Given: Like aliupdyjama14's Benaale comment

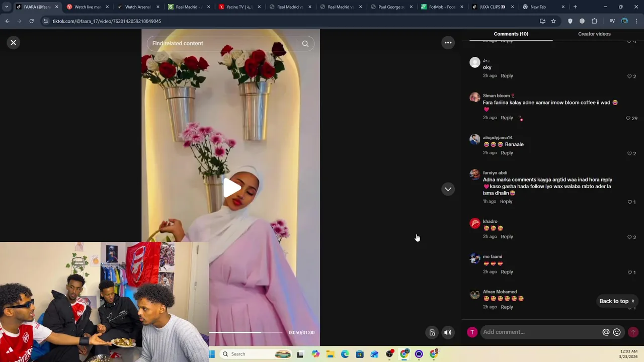Looking at the screenshot, I should (629, 153).
